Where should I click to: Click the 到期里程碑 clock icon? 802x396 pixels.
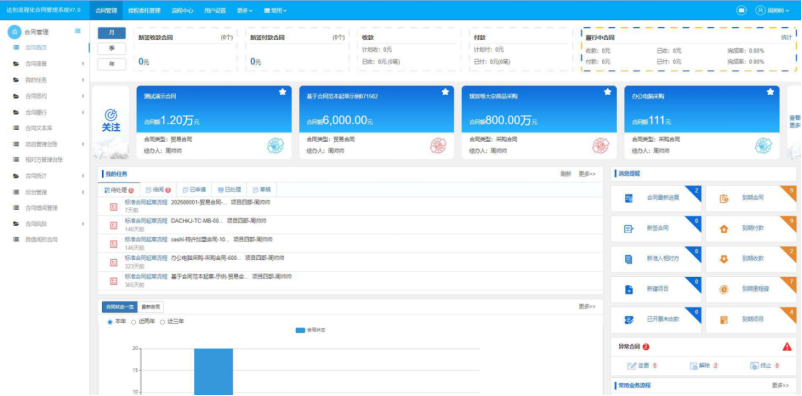(x=724, y=290)
